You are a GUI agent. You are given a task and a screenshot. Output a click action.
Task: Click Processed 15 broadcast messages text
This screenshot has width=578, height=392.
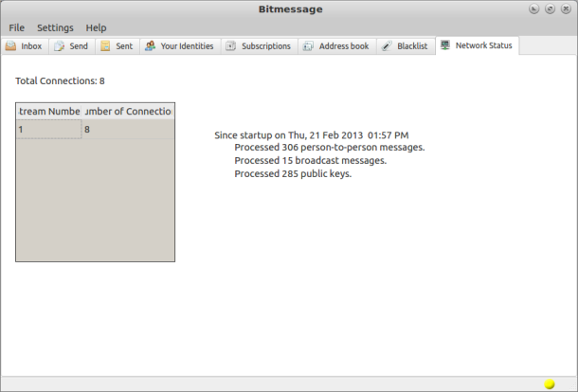click(311, 161)
